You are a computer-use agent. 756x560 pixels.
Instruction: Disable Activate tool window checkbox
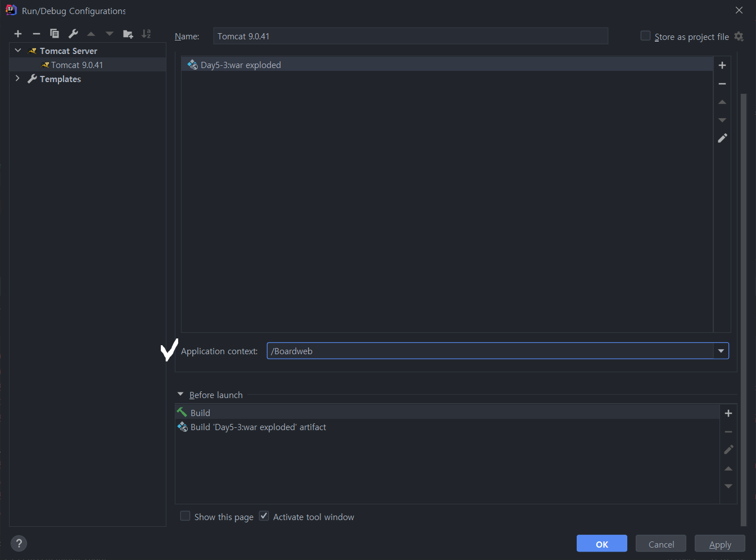(x=264, y=516)
